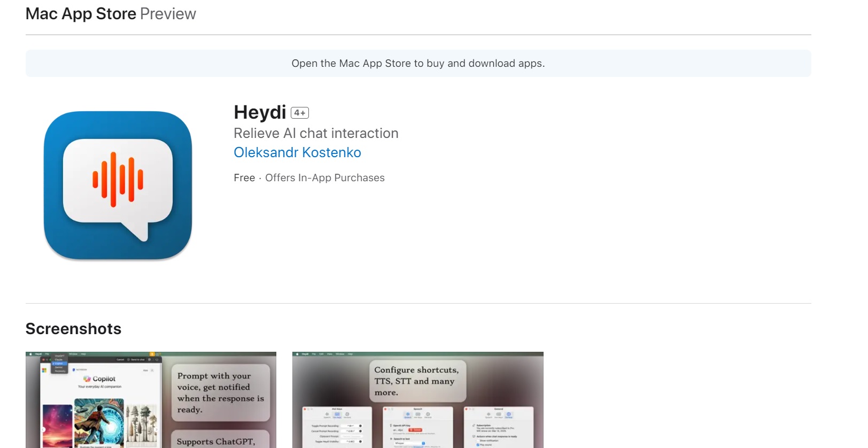The image size is (868, 448).
Task: Open first screenshot with Copilot window
Action: 151,400
